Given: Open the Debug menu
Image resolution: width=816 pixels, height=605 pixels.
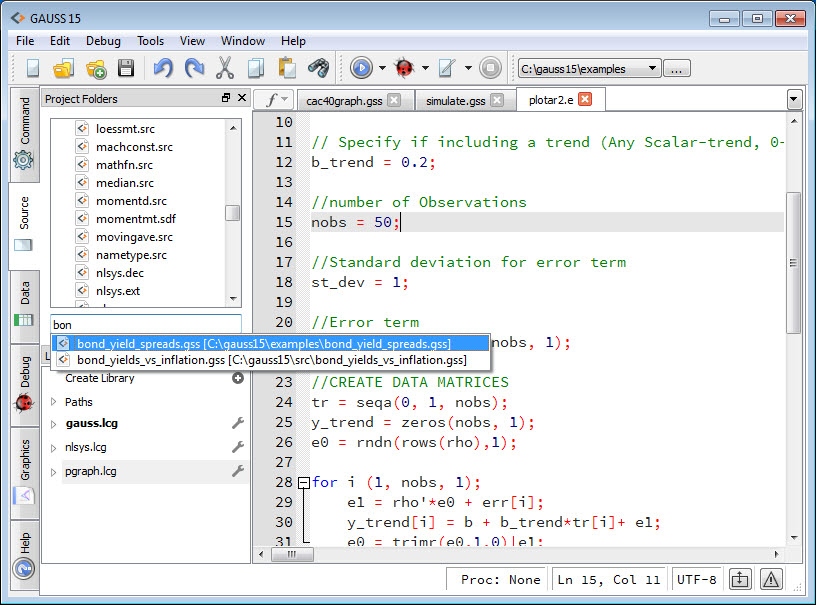Looking at the screenshot, I should coord(103,41).
